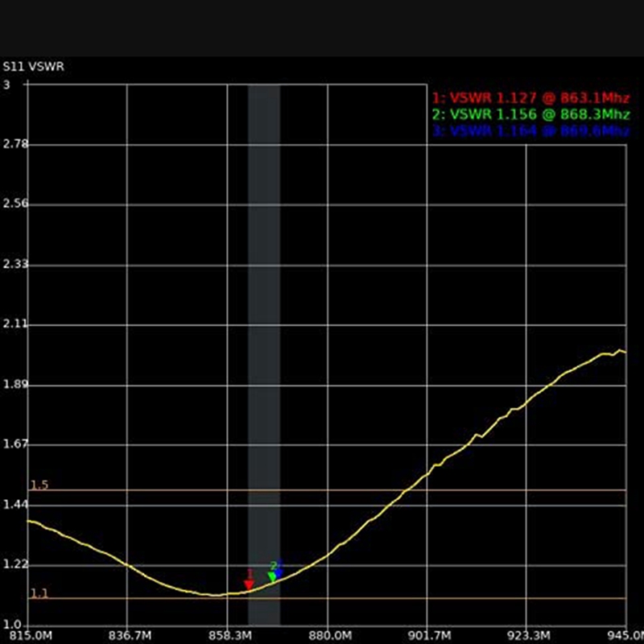Click the 1.1 reference line label
The image size is (644, 644).
point(38,593)
